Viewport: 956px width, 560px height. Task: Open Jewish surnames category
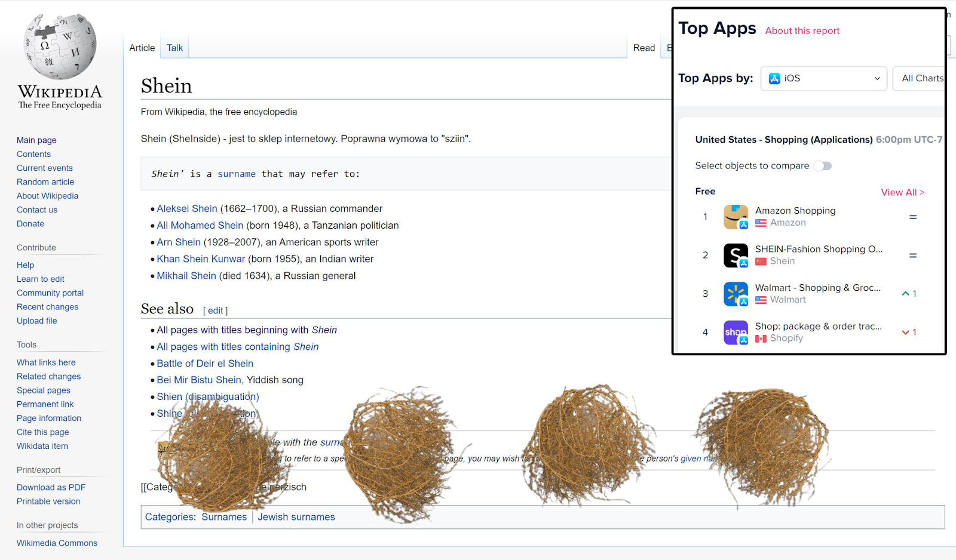(x=296, y=517)
